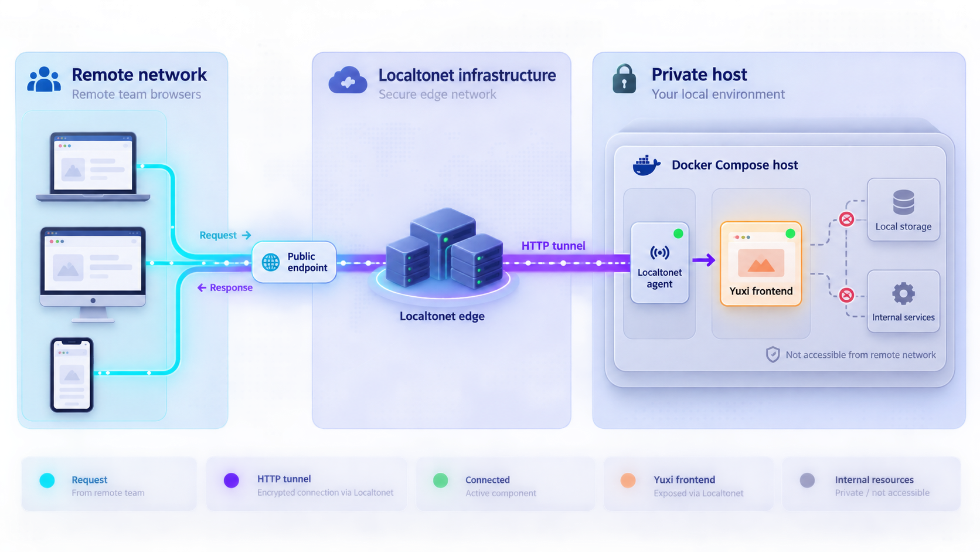
Task: Click the purple arrow from agent to Yuxi frontend
Action: click(703, 260)
